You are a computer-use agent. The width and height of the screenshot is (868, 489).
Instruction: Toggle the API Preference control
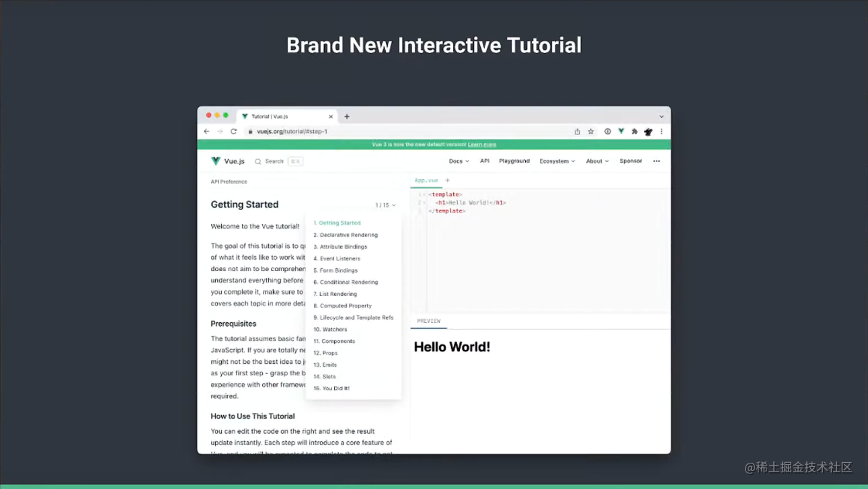coord(229,182)
